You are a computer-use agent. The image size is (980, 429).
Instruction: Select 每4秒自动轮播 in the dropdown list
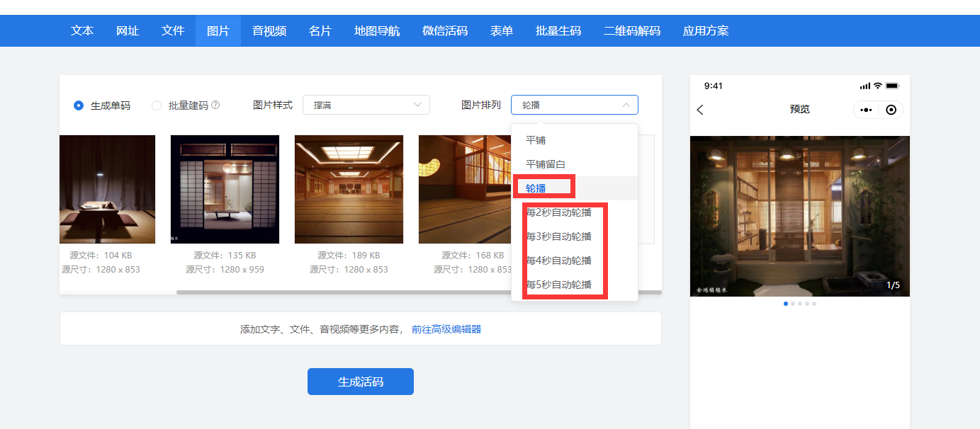(x=575, y=261)
